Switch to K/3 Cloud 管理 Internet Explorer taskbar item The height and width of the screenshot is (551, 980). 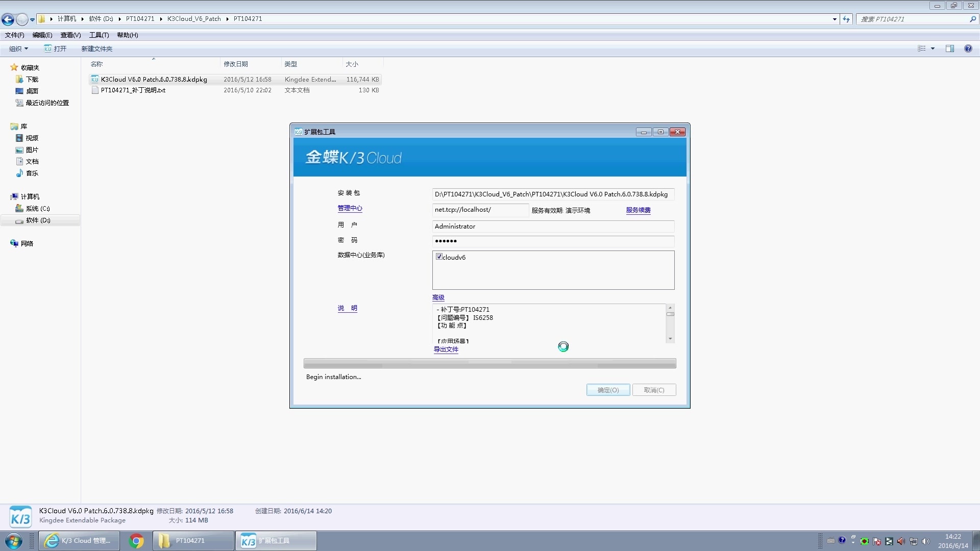coord(79,541)
